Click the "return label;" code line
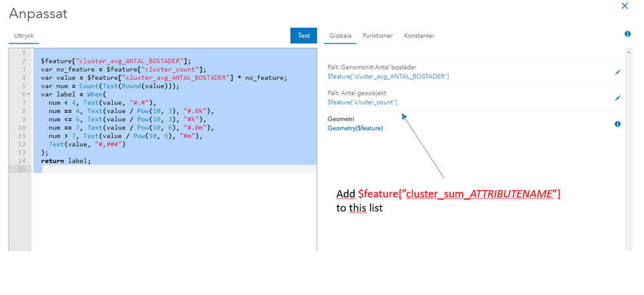Screen dimensions: 644x295 point(66,160)
